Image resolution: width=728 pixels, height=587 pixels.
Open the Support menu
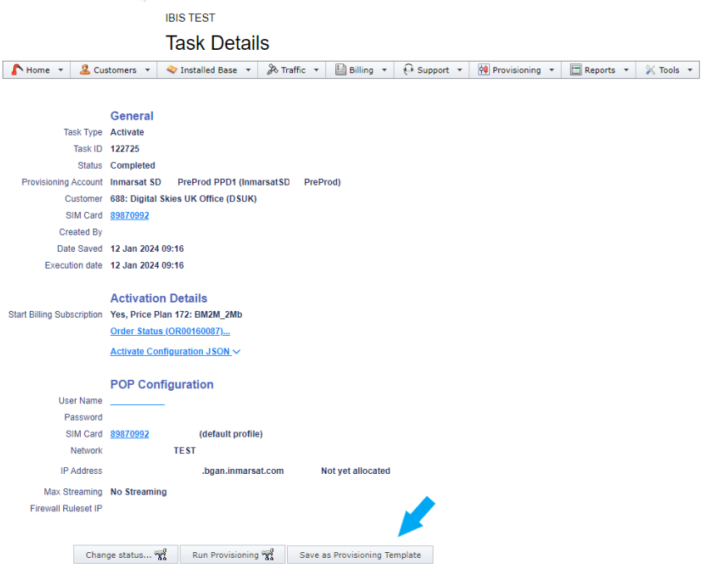(x=433, y=71)
